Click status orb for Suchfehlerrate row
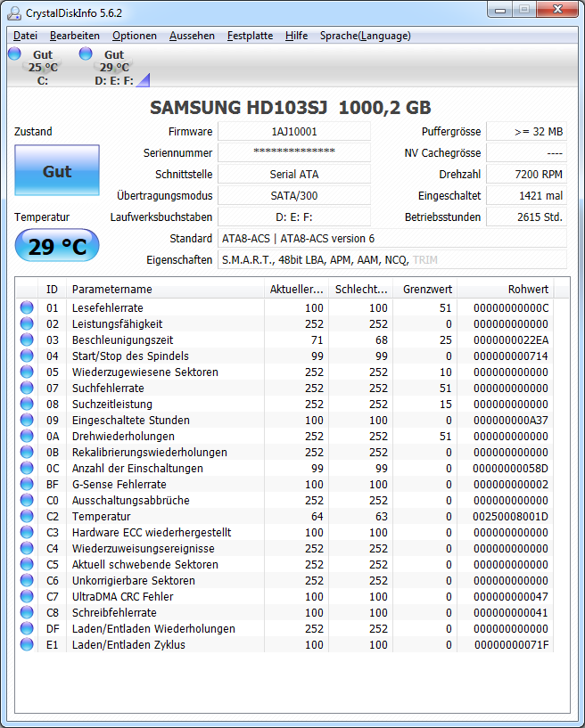Viewport: 585px width, 728px height. click(x=27, y=388)
